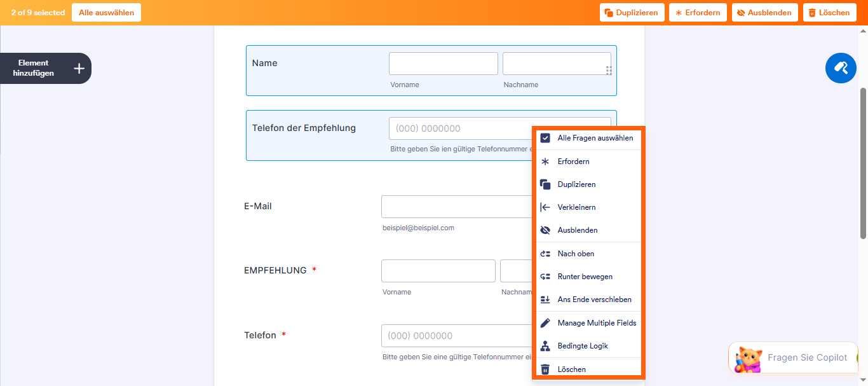Screen dimensions: 868x386
Task: Click the Ausblenden button in top bar
Action: tap(764, 13)
